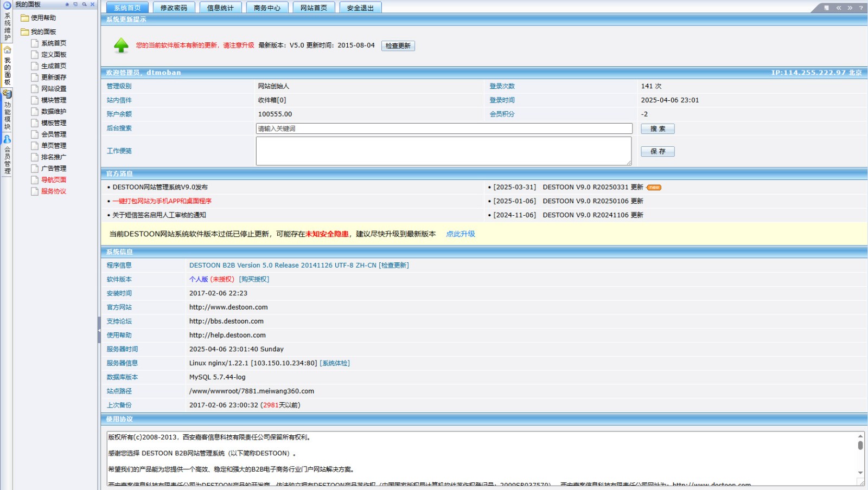Image resolution: width=868 pixels, height=490 pixels.
Task: Click the home icon in 我的面板 header
Action: (67, 4)
